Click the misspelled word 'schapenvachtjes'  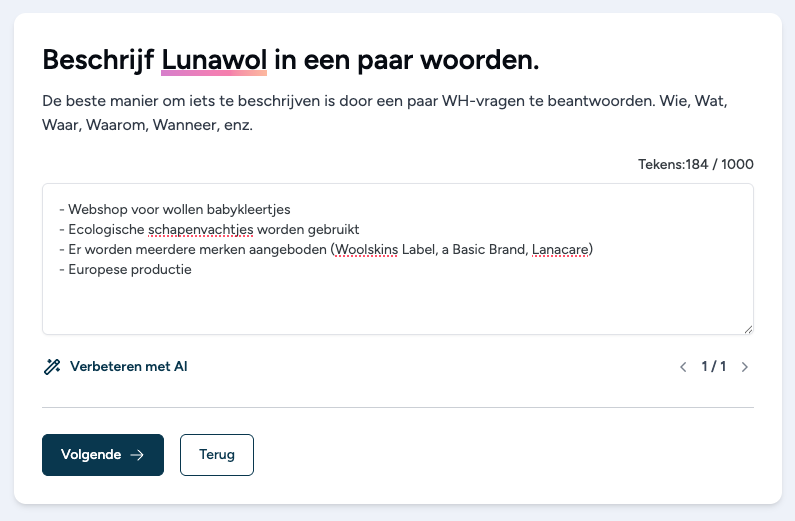[200, 230]
